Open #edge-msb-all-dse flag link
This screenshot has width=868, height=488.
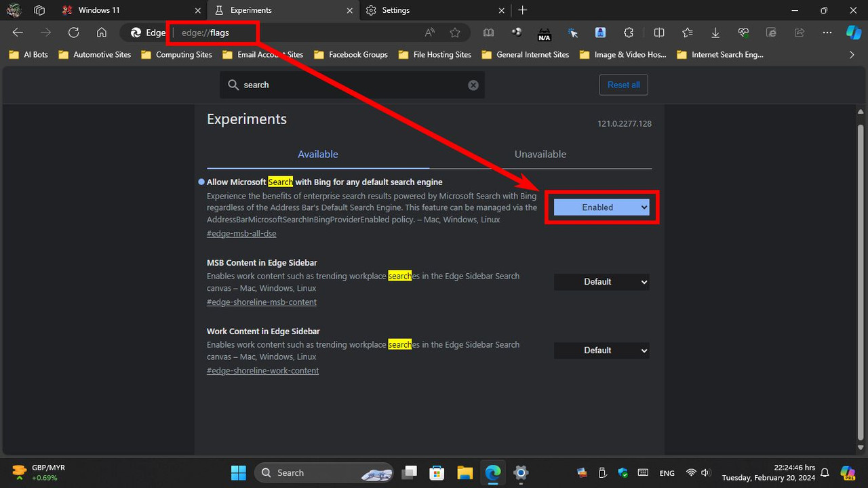pyautogui.click(x=241, y=233)
